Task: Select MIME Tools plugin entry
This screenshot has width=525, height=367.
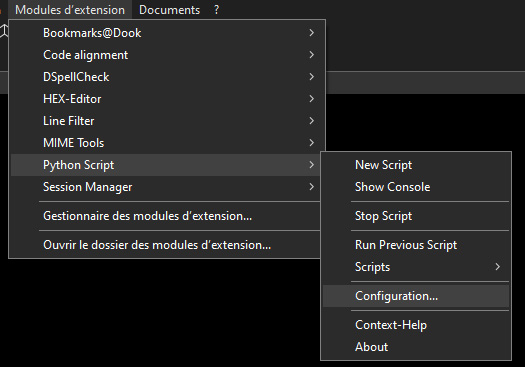Action: [167, 143]
